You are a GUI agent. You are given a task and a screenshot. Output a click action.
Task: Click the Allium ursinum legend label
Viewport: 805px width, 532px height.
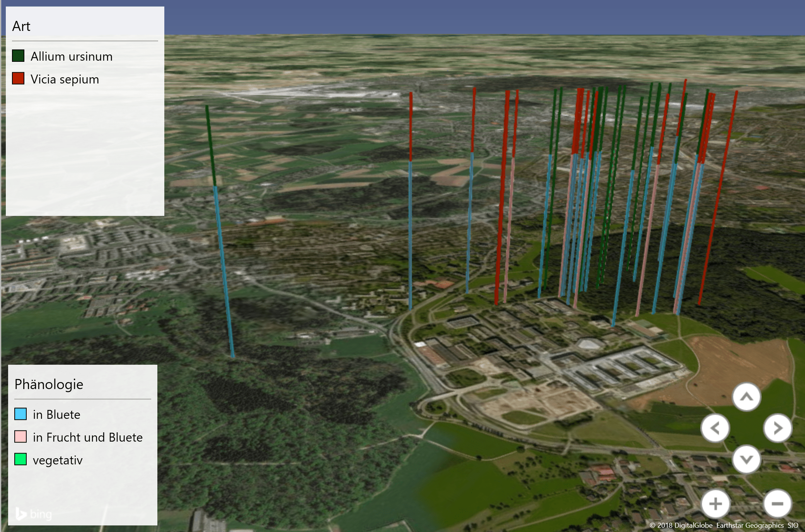point(72,56)
